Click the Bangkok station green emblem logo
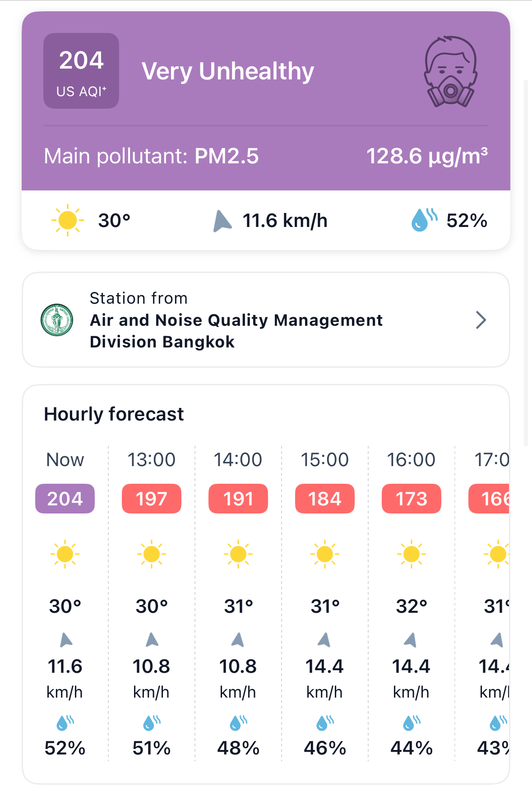This screenshot has height=791, width=532. [57, 320]
